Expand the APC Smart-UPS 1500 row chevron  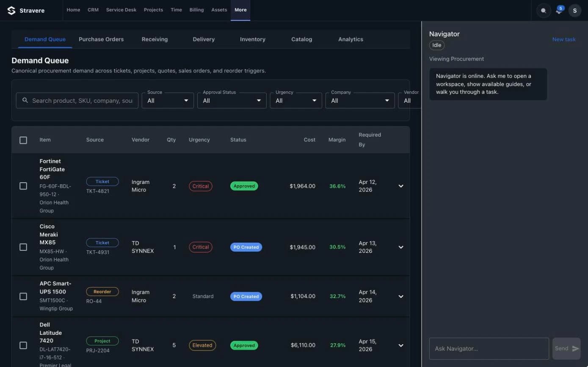401,296
